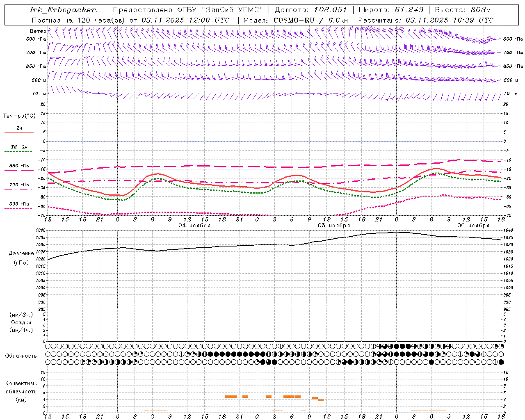Click the 05 ноября date label
This screenshot has width=525, height=420.
pos(334,226)
